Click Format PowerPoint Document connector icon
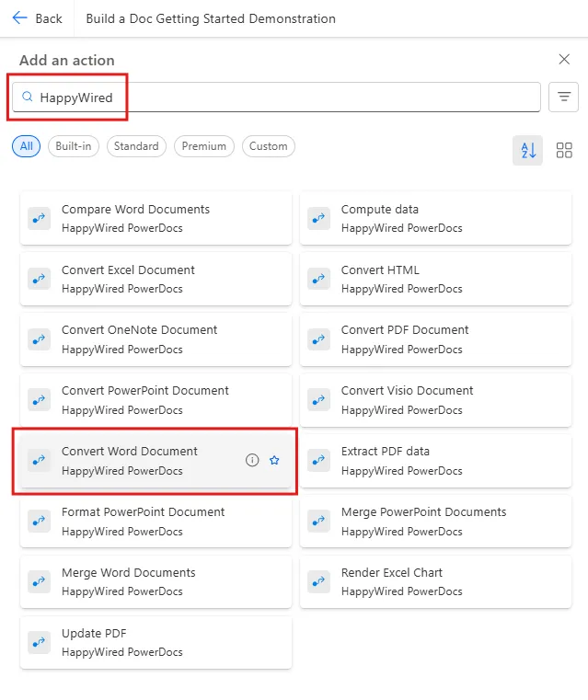The height and width of the screenshot is (700, 588). (39, 521)
